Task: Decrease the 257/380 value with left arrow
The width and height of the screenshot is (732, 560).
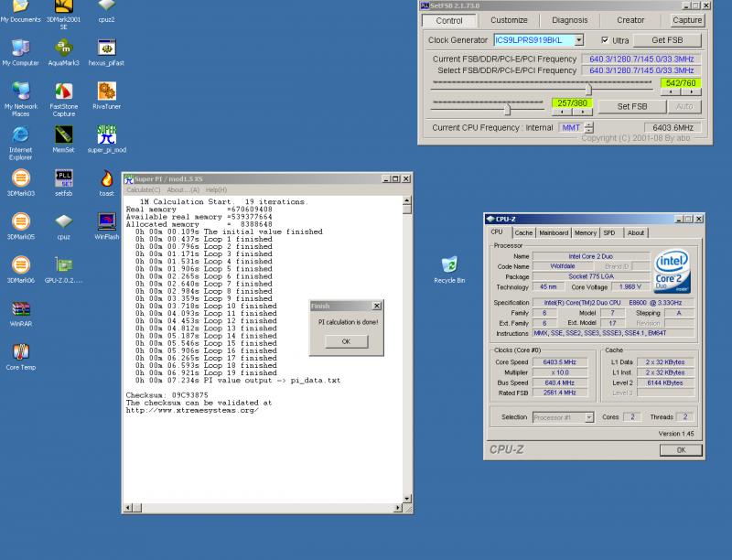Action: click(x=562, y=112)
